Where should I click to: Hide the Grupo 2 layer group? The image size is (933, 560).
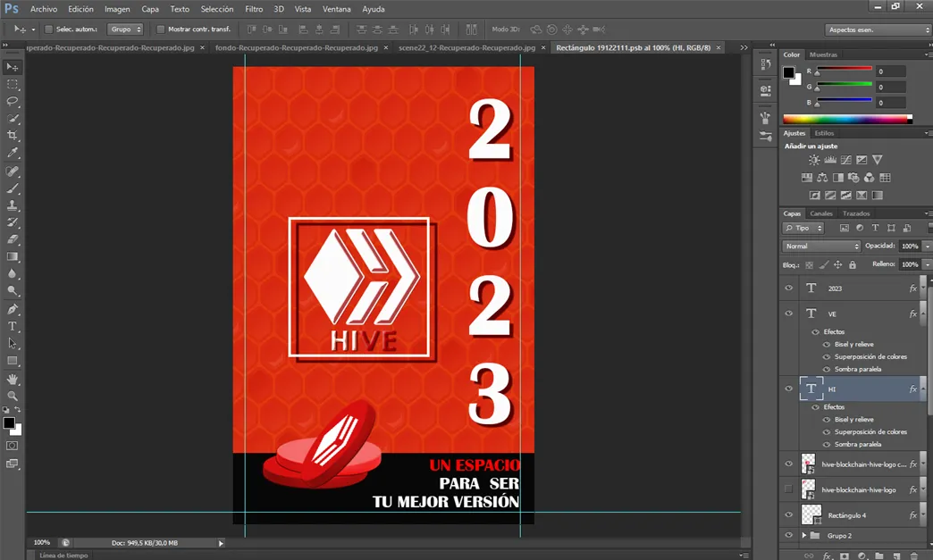(x=789, y=535)
